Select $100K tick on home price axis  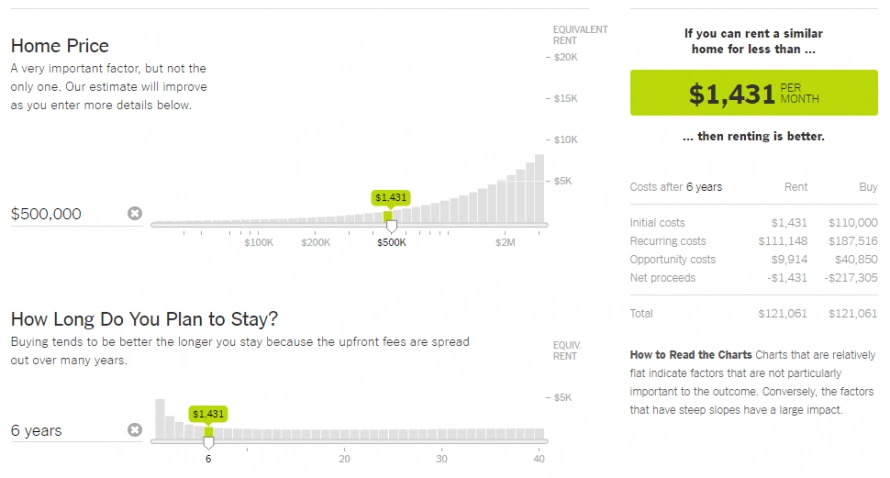259,242
